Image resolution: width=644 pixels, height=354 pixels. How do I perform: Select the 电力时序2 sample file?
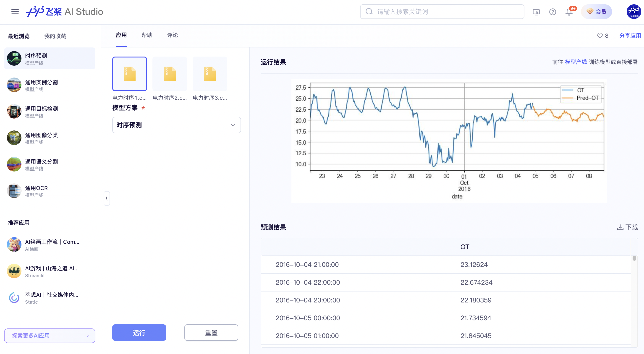pos(170,74)
